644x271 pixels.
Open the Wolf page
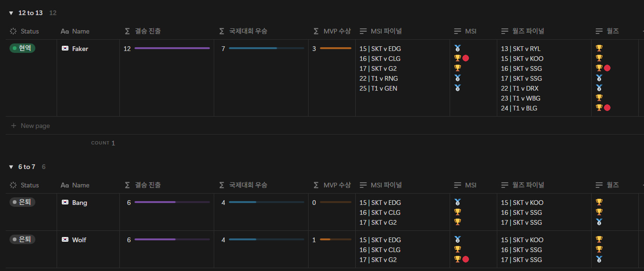79,240
